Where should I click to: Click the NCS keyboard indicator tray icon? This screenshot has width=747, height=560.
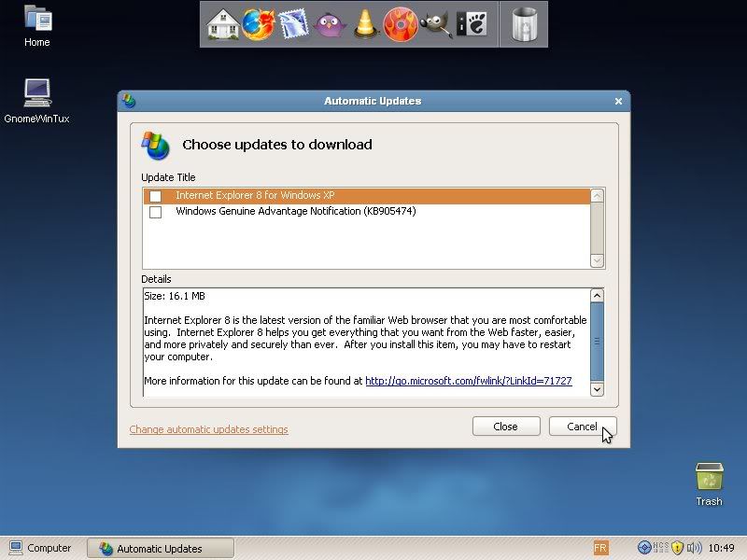pyautogui.click(x=661, y=548)
